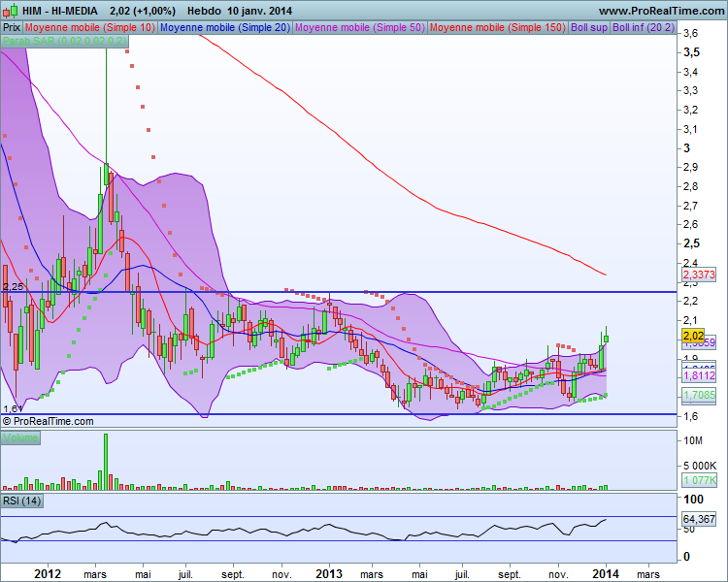Select the Prix indicator label
This screenshot has height=582, width=728.
(x=12, y=27)
